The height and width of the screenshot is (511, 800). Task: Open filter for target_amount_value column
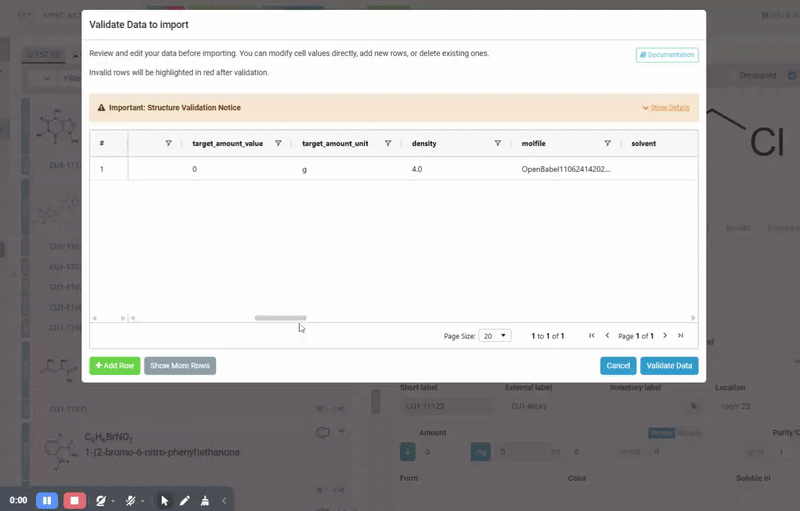pyautogui.click(x=278, y=143)
